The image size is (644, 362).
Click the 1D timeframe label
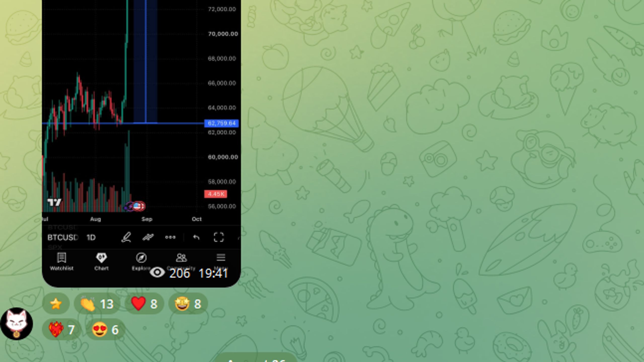click(x=91, y=237)
